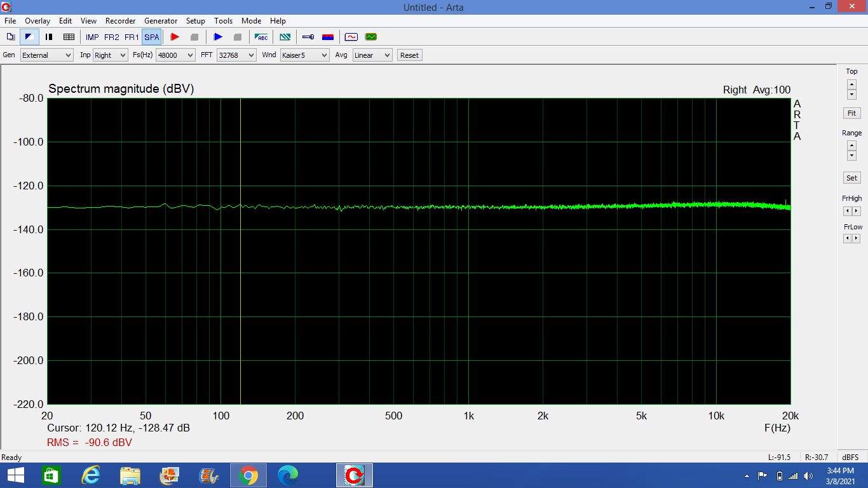Open the Recorder menu
Viewport: 868px width, 488px height.
pyautogui.click(x=121, y=21)
